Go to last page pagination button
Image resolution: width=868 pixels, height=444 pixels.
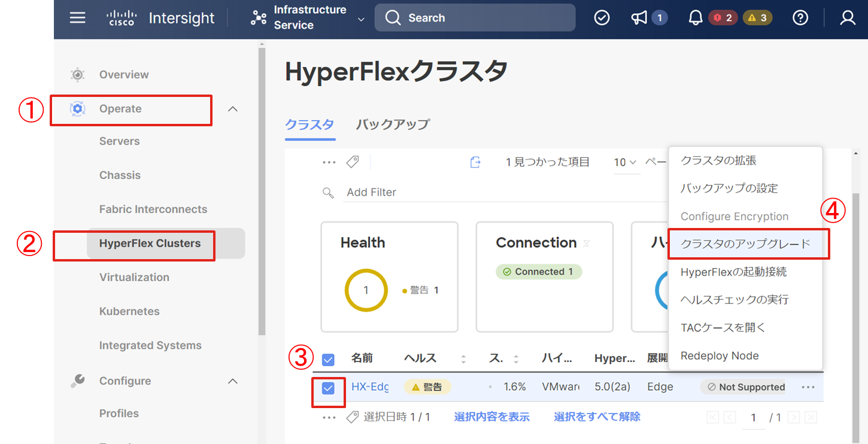click(x=811, y=417)
